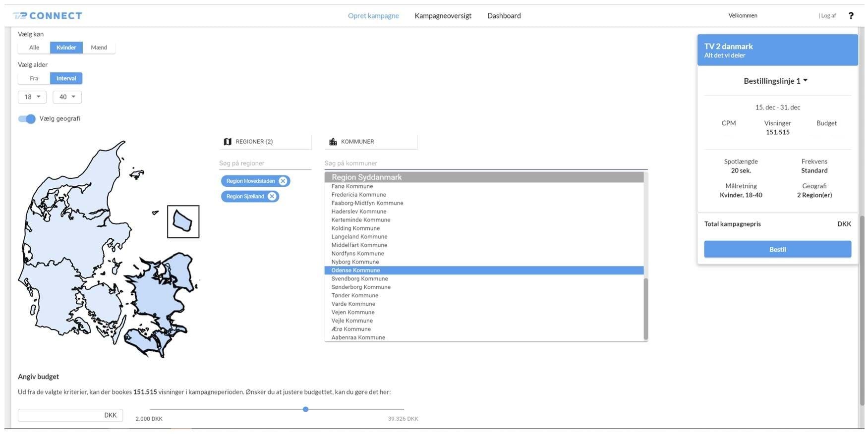The height and width of the screenshot is (434, 868).
Task: Click the budget slider handle
Action: click(x=306, y=409)
